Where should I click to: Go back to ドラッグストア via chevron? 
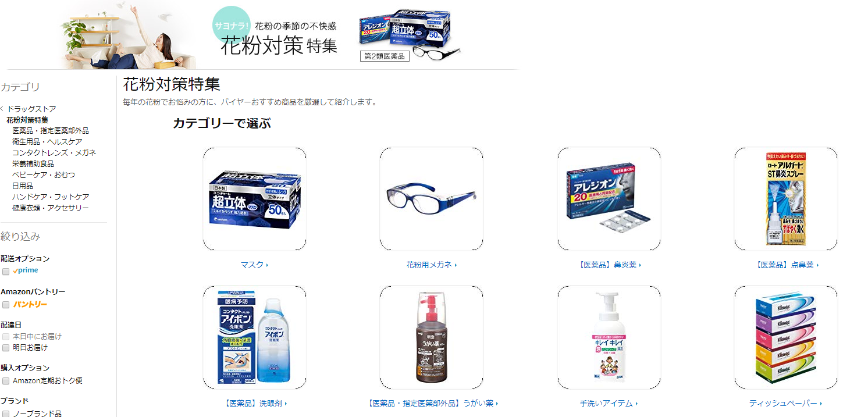click(2, 109)
